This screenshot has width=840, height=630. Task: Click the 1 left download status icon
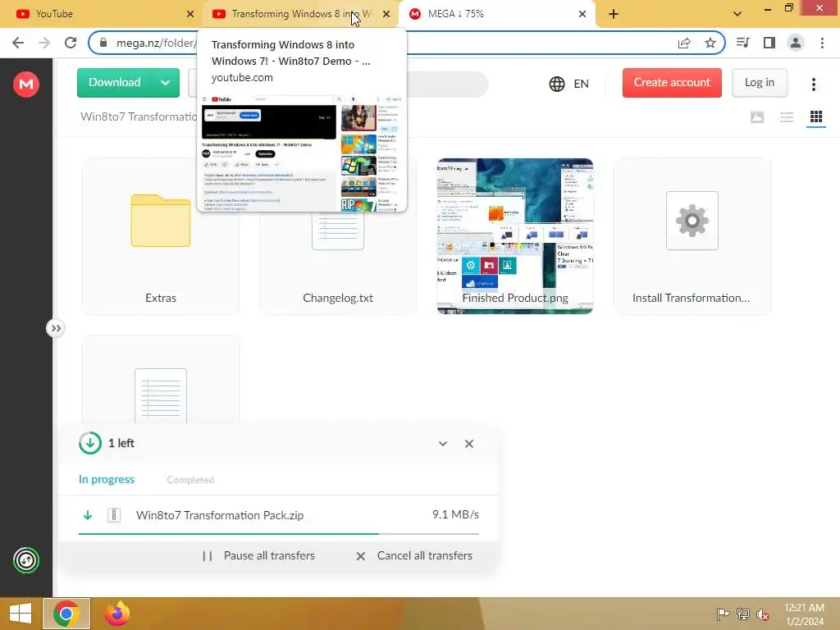coord(90,443)
